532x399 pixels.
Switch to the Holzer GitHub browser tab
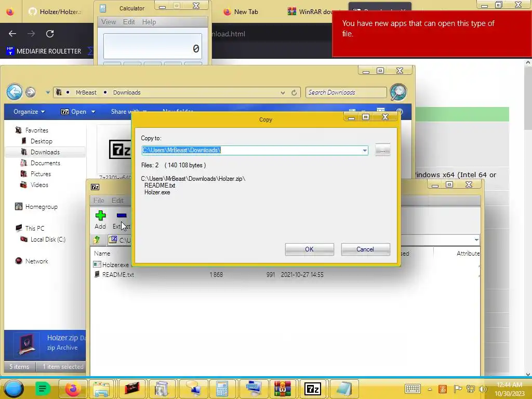[56, 12]
